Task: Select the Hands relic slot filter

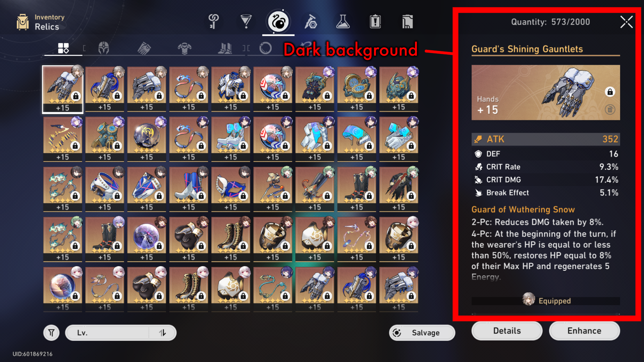Action: 144,48
